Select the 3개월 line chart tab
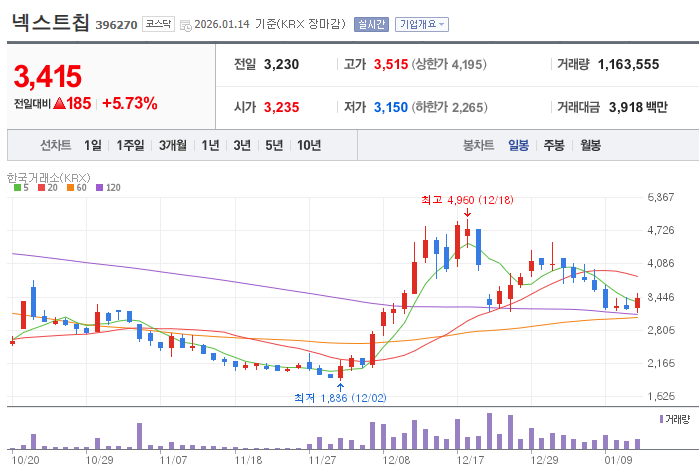This screenshot has height=467, width=699. pos(173,145)
